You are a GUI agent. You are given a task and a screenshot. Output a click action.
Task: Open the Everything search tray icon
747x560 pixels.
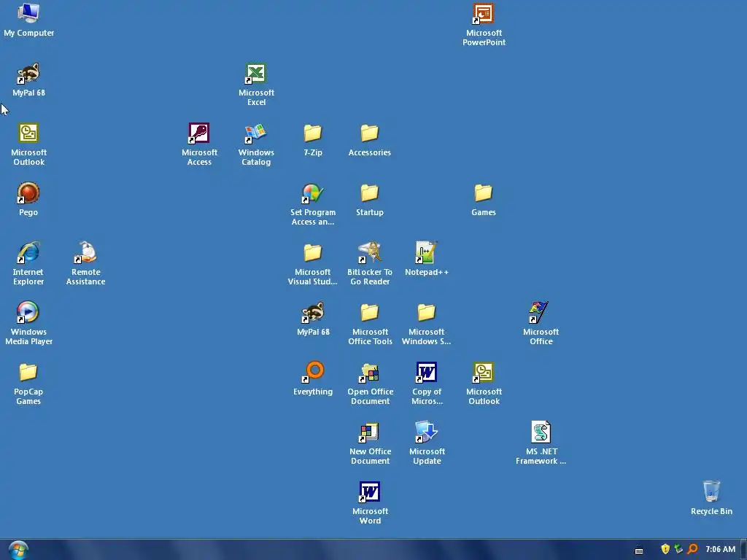692,549
